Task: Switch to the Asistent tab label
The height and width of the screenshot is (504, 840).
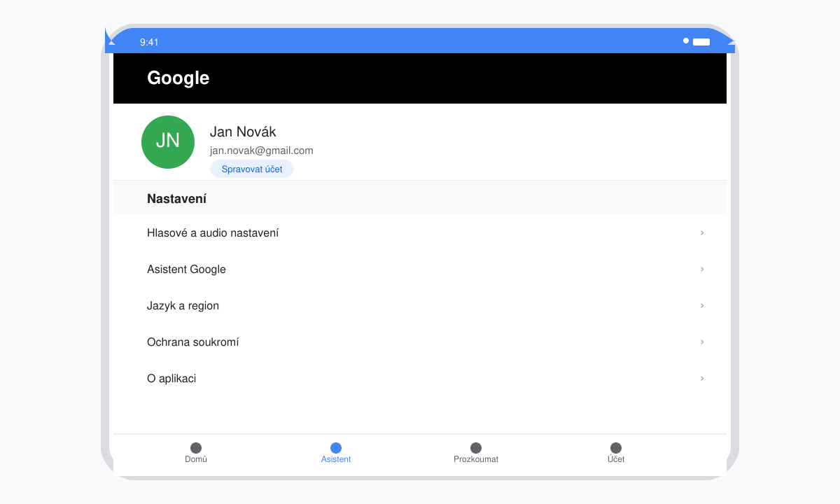Action: 336,459
